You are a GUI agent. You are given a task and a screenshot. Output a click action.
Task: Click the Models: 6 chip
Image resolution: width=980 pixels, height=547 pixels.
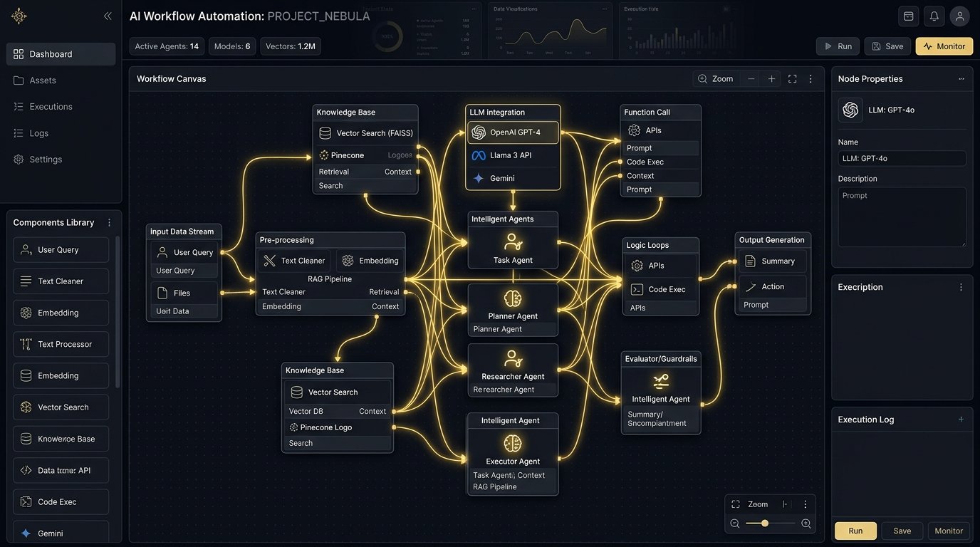(232, 46)
